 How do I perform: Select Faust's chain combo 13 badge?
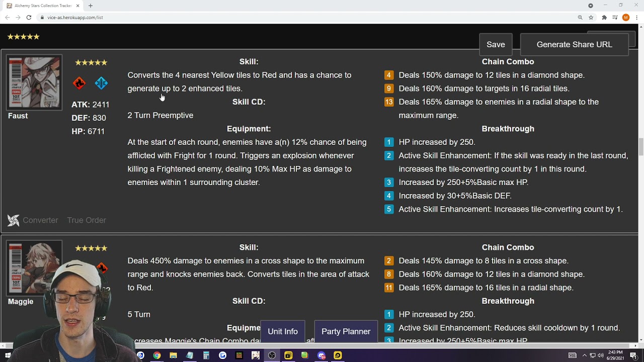click(x=389, y=102)
